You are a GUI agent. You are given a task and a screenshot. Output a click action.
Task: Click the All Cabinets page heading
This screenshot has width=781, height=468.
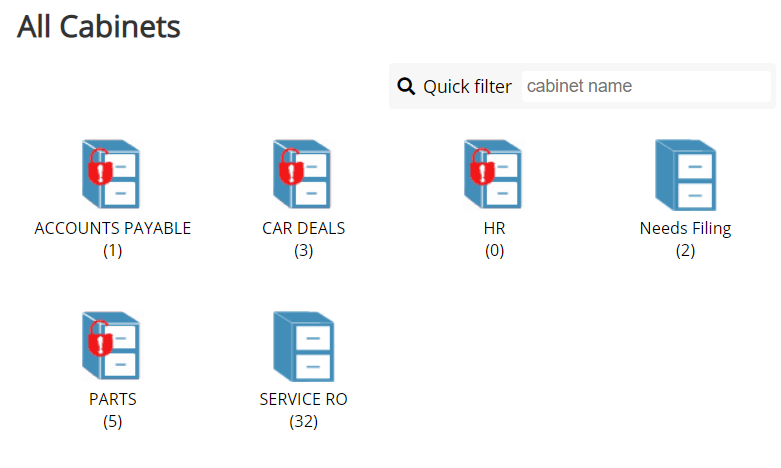point(99,27)
